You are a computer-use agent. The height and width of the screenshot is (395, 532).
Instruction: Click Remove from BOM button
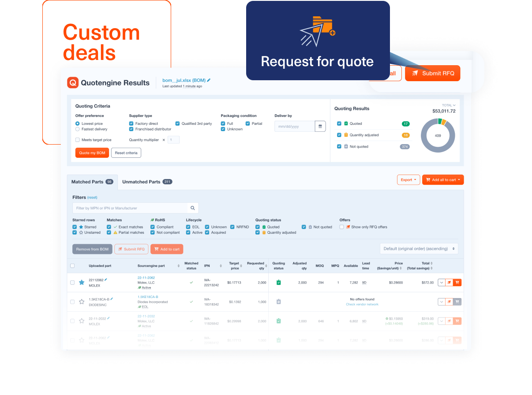(x=92, y=249)
